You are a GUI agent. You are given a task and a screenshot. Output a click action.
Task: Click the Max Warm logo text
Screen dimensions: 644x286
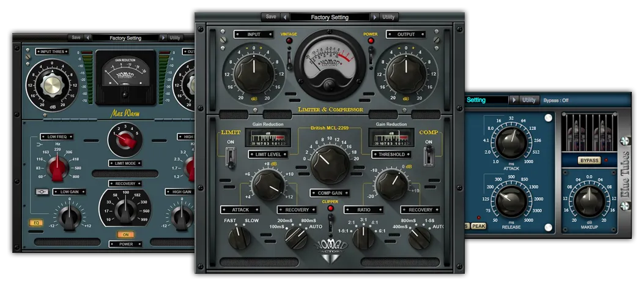(x=125, y=114)
